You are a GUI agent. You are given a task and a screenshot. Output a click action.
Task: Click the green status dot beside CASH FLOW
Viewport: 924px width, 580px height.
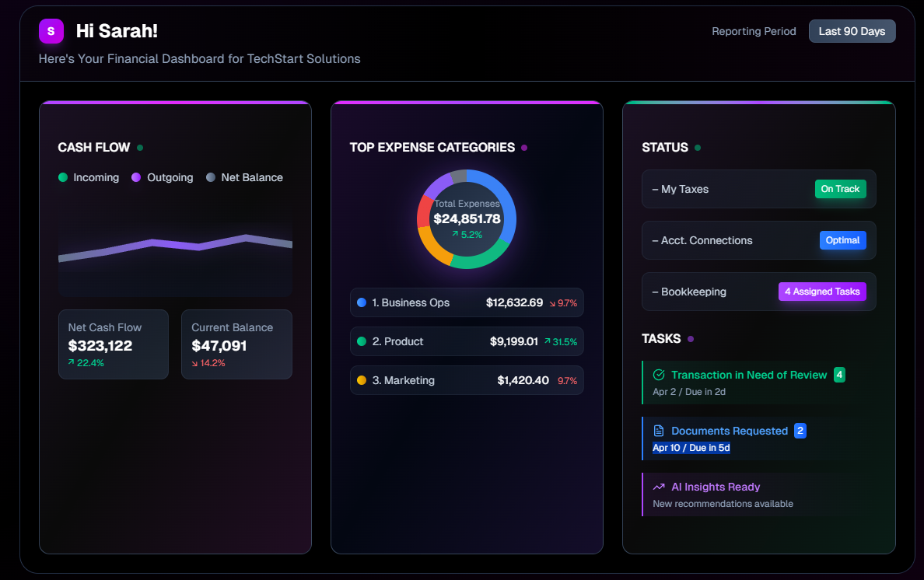point(140,146)
